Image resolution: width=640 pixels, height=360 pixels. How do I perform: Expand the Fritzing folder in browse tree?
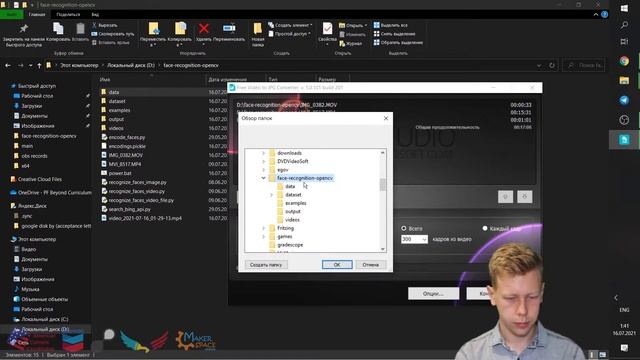pyautogui.click(x=263, y=228)
